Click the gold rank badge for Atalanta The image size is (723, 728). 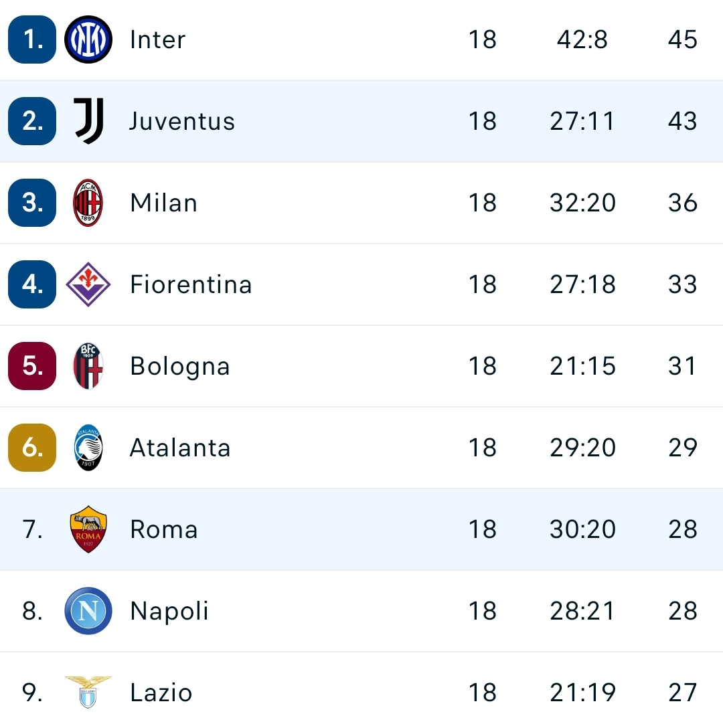click(31, 448)
